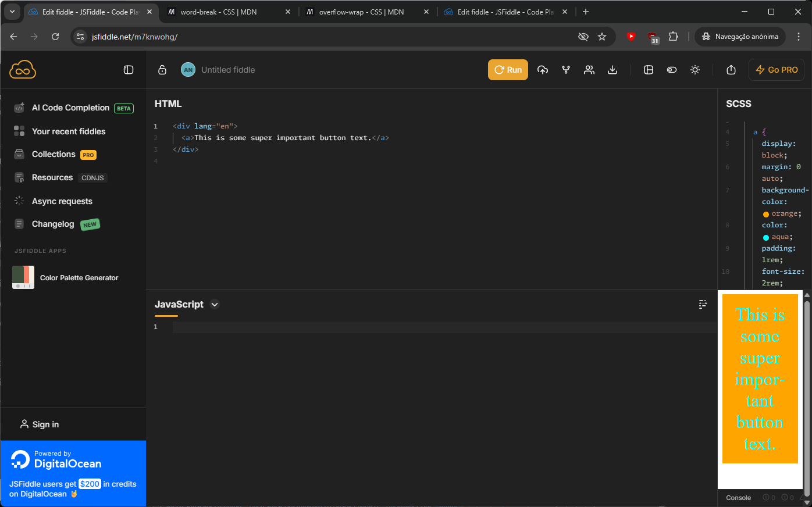Screen dimensions: 812x507
Task: Open the Console panel
Action: [738, 498]
